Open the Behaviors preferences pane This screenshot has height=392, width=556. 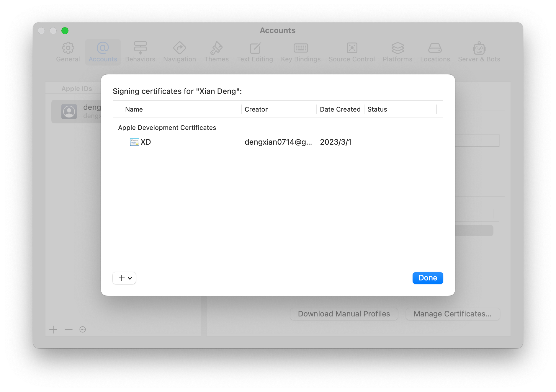[x=140, y=52]
